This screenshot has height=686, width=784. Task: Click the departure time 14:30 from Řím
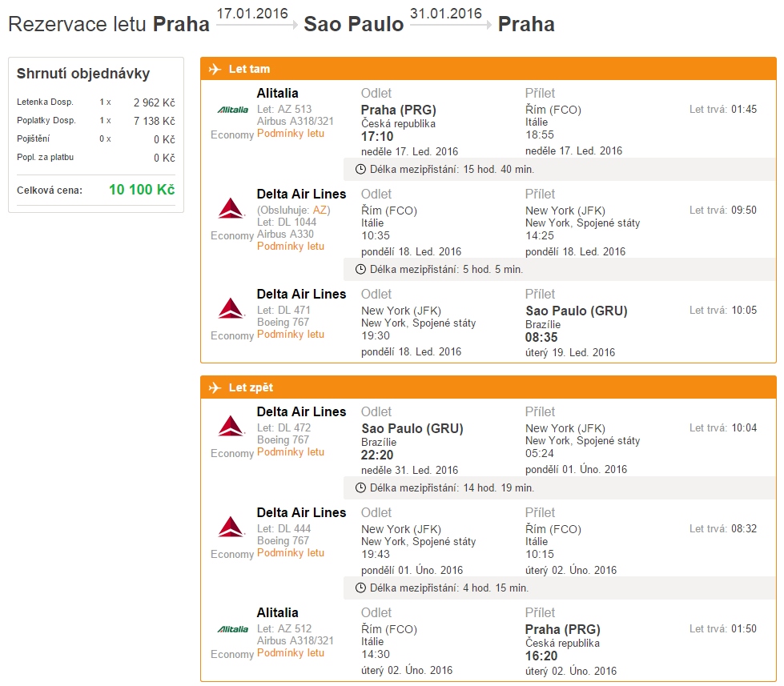[x=376, y=655]
